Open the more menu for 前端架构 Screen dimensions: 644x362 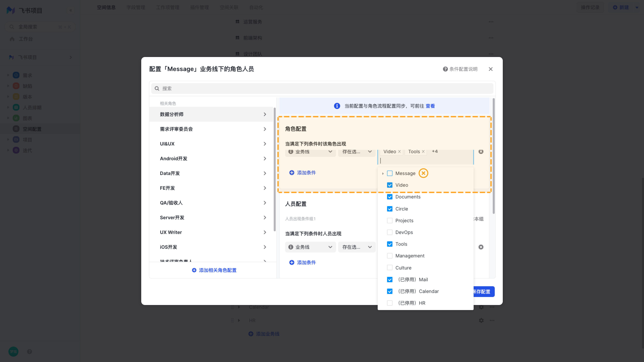point(491,38)
